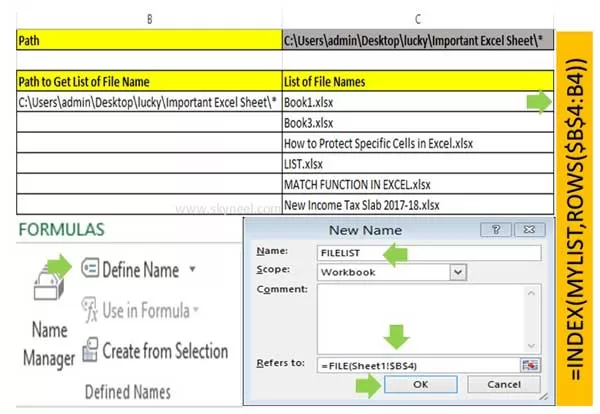Select MATCH FUNCTION IN EXCEL.xlsx cell
The image size is (600, 414).
click(418, 184)
